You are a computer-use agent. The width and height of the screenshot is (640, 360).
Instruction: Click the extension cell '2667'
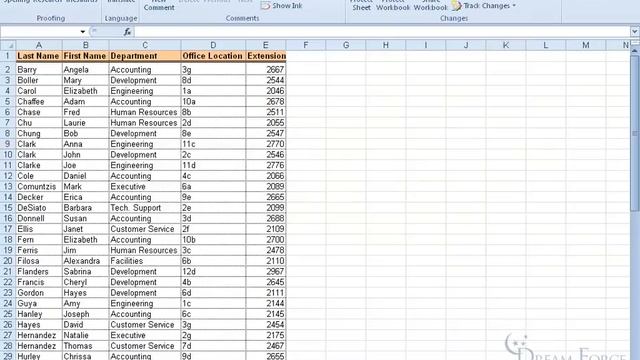pyautogui.click(x=266, y=70)
